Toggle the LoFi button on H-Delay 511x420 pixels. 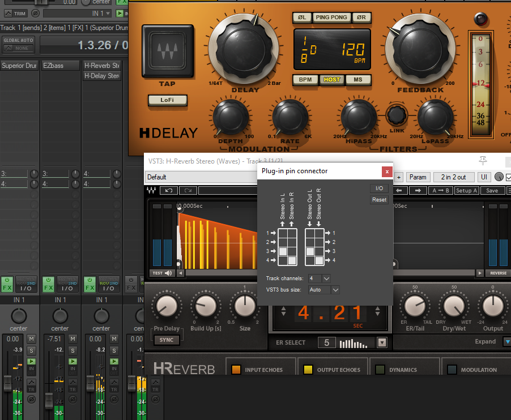[x=168, y=100]
